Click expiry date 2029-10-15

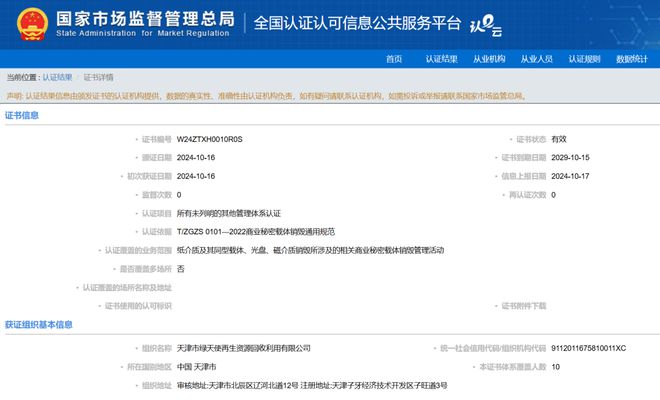(x=570, y=157)
